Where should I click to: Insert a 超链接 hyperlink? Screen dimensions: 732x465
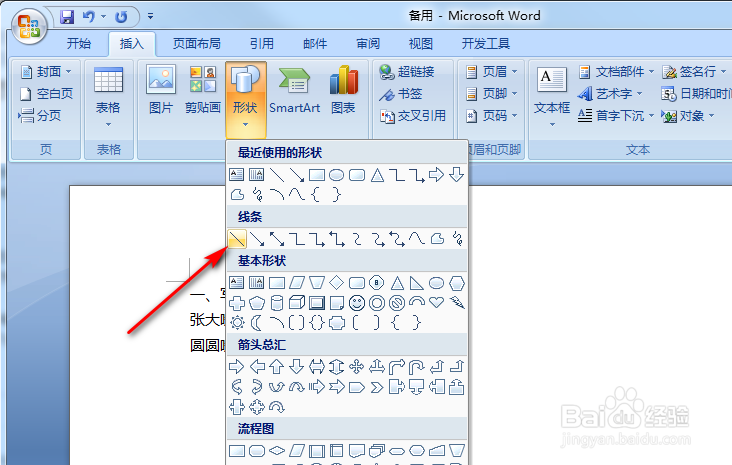(407, 71)
